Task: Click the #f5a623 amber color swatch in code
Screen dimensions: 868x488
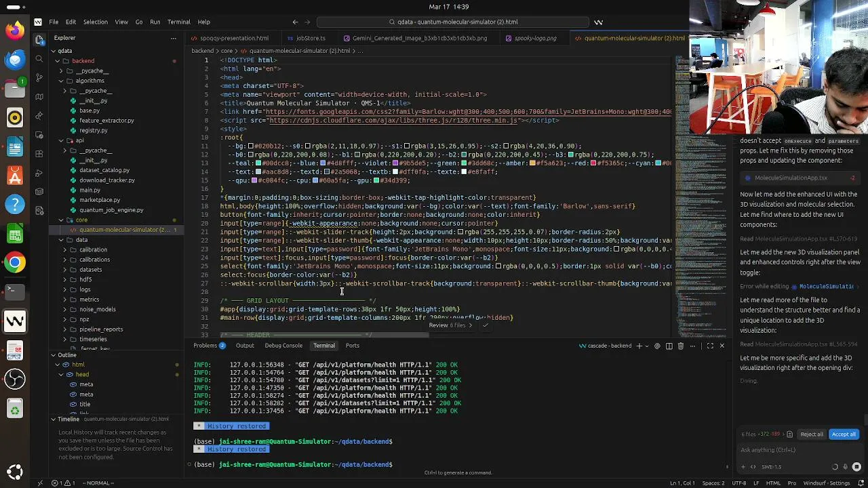Action: tap(532, 163)
